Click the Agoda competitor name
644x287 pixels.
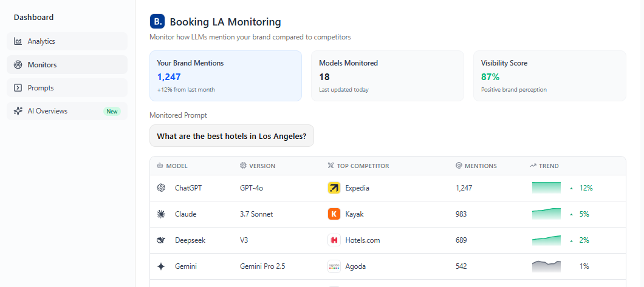pyautogui.click(x=355, y=266)
